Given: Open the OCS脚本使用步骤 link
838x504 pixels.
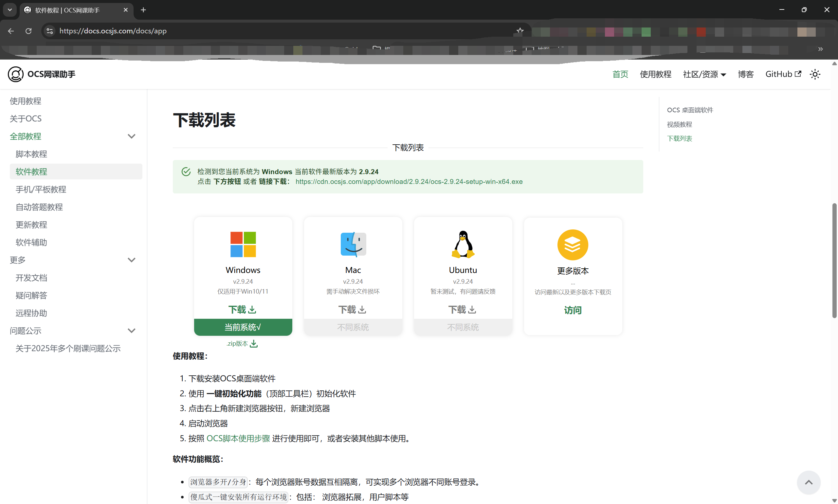Looking at the screenshot, I should pyautogui.click(x=238, y=439).
